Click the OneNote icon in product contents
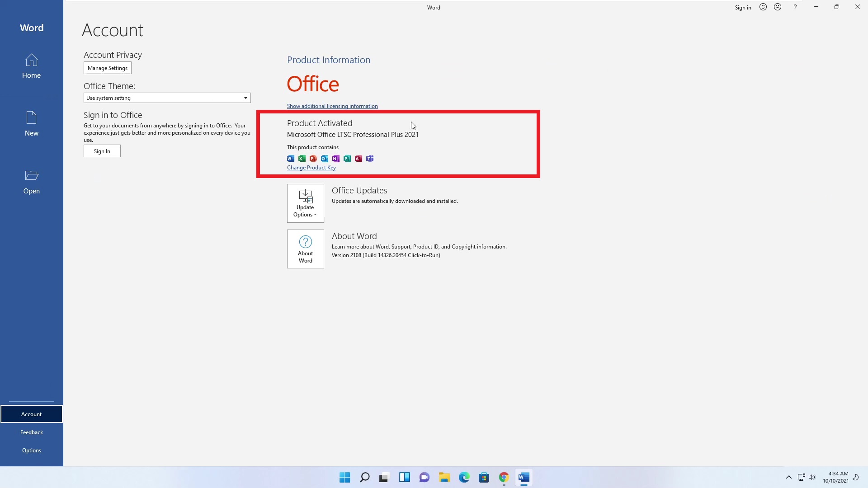 point(336,159)
